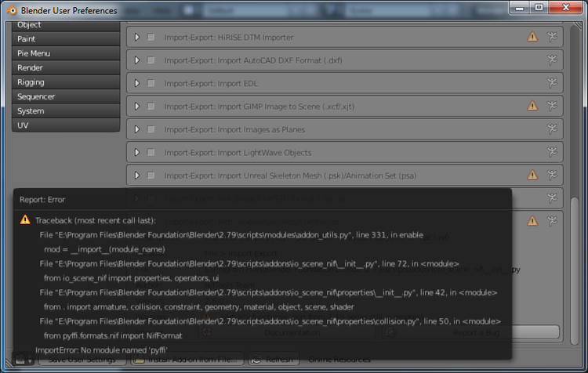Image resolution: width=588 pixels, height=373 pixels.
Task: Click the add-ons list vertical scrollbar
Action: click(x=575, y=270)
